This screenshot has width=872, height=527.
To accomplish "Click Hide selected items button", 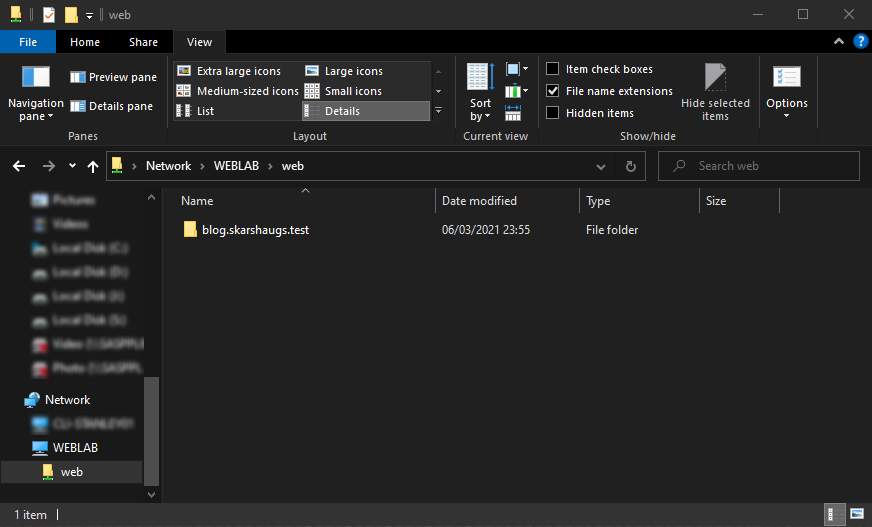I will [x=715, y=92].
